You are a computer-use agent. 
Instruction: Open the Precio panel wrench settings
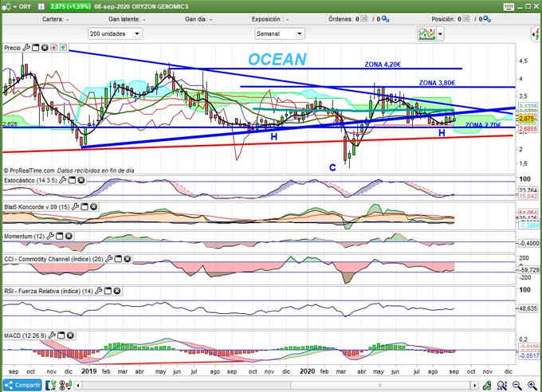pyautogui.click(x=26, y=48)
